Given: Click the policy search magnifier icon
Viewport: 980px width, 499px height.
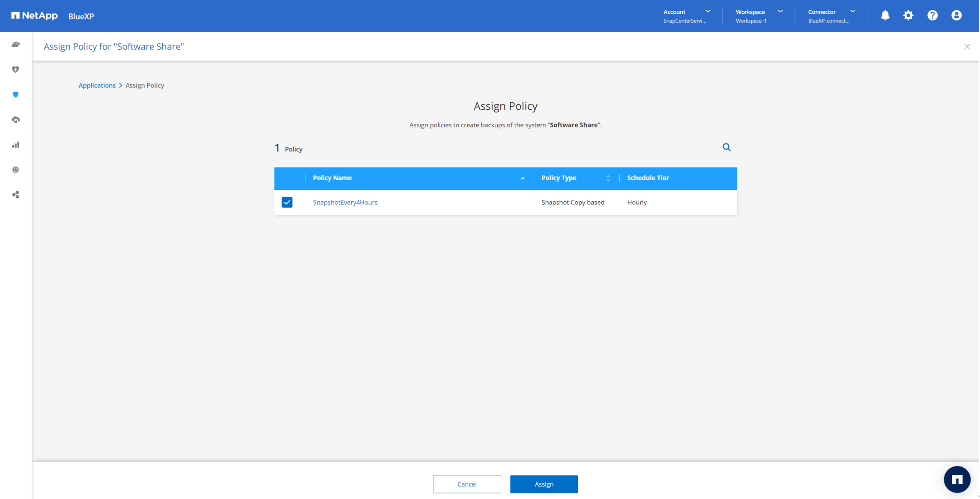Looking at the screenshot, I should (x=726, y=147).
